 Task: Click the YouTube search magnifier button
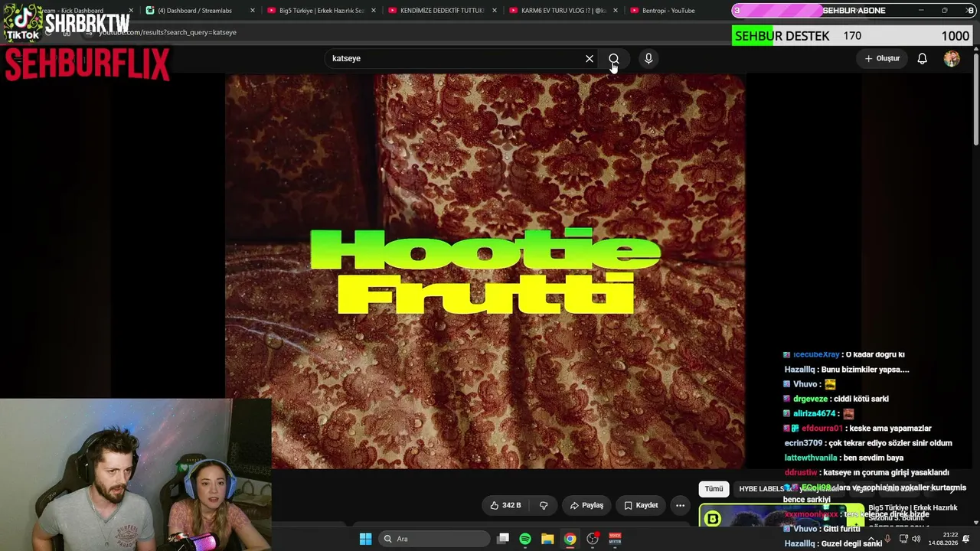tap(614, 59)
